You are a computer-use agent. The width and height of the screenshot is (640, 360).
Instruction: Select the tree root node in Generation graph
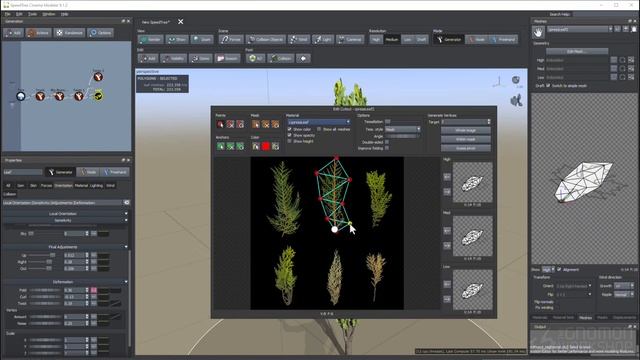pyautogui.click(x=21, y=96)
